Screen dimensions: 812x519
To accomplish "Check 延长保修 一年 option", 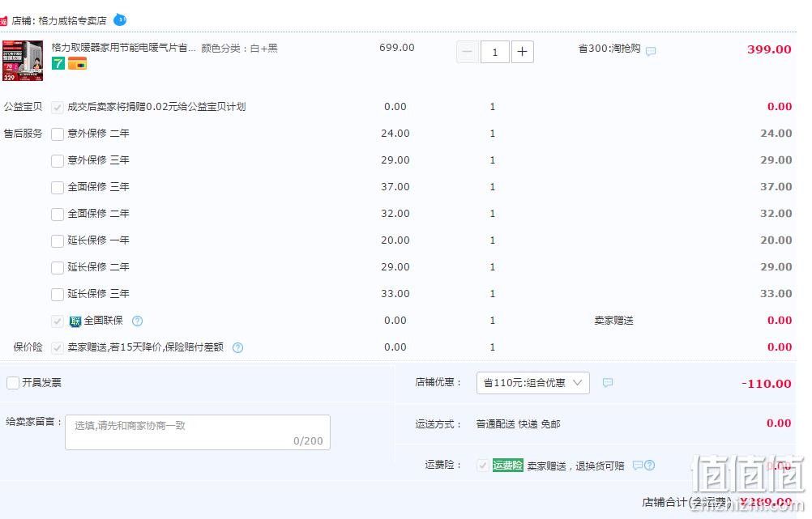I will click(58, 241).
